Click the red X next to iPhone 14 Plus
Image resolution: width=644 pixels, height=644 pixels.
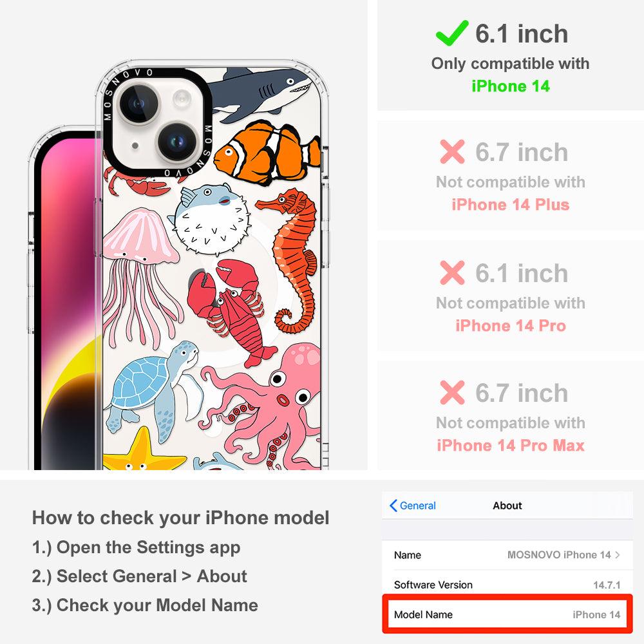click(x=452, y=151)
